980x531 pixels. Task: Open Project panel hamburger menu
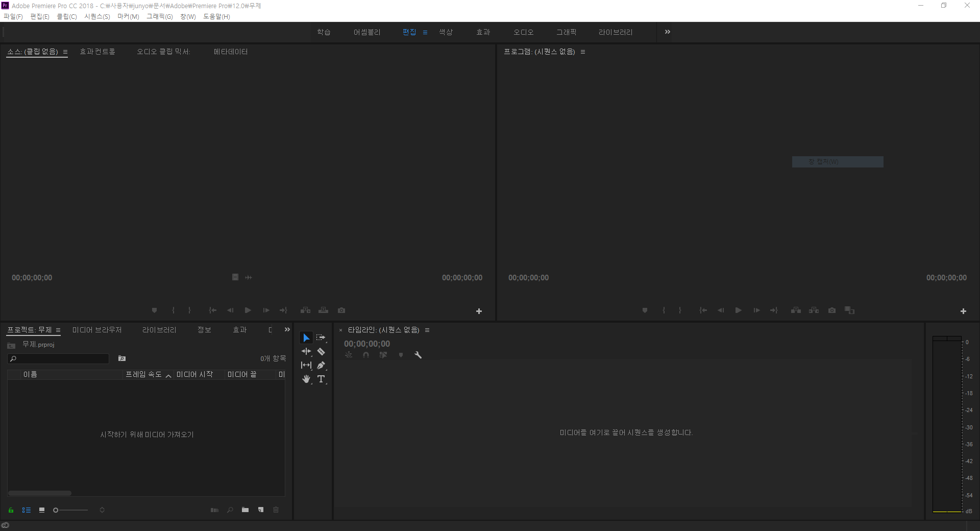coord(58,330)
